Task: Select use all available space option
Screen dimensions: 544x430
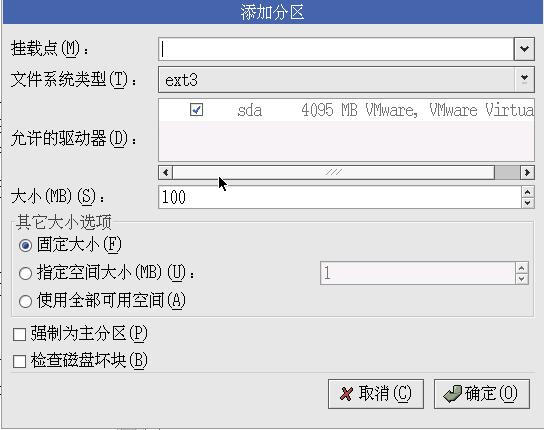Action: point(25,301)
